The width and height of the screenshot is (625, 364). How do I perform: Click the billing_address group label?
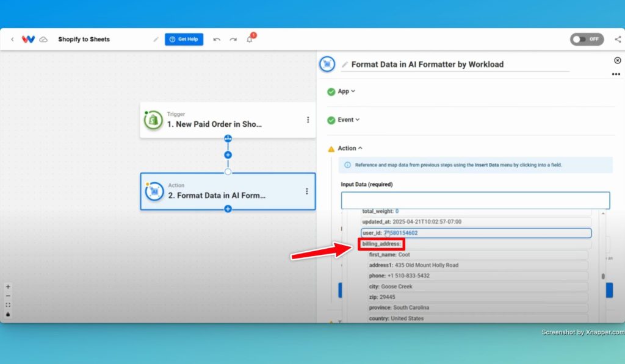[381, 244]
